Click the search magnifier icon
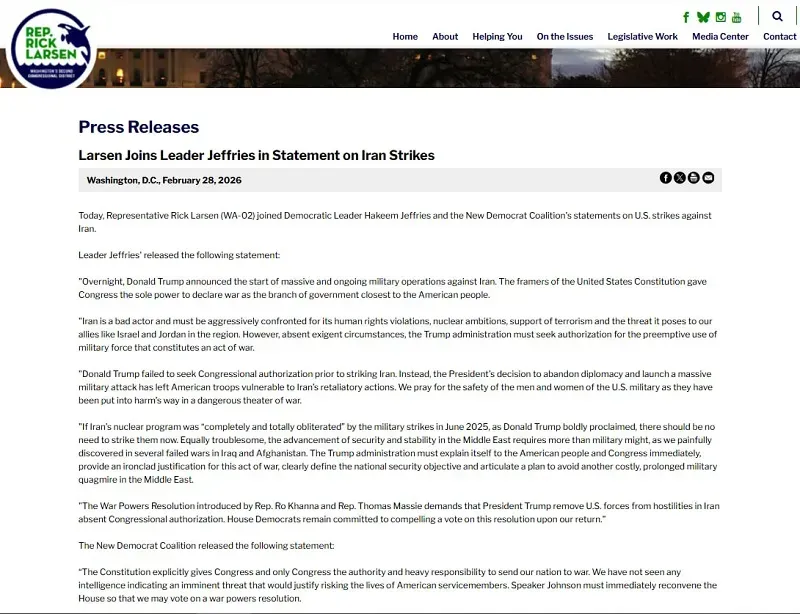Screen dimensions: 800x614 tap(777, 17)
